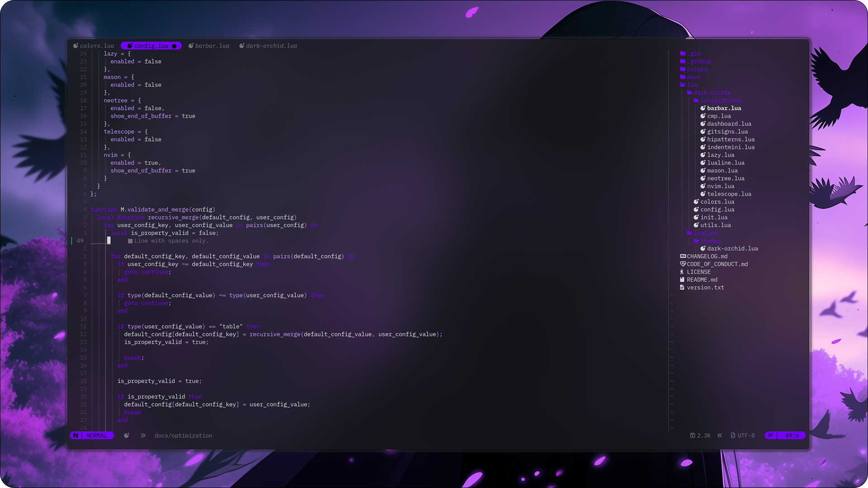Click the heart icon beside CODE_OF_CONDUCT.md

683,264
